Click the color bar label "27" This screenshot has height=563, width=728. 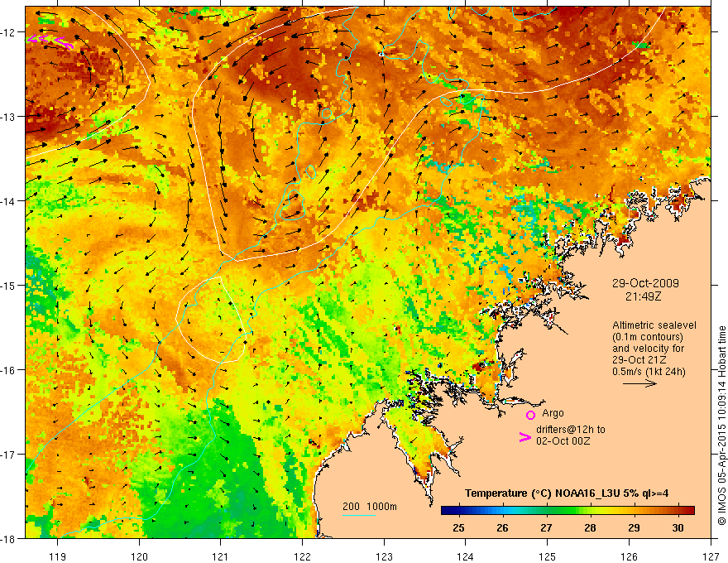[x=546, y=527]
